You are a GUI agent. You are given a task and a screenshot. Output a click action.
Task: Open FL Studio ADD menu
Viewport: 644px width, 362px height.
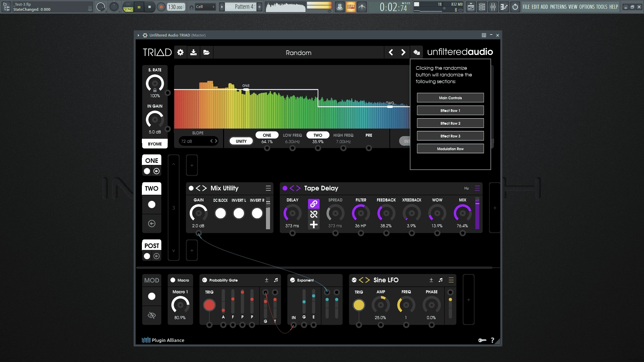(x=544, y=7)
